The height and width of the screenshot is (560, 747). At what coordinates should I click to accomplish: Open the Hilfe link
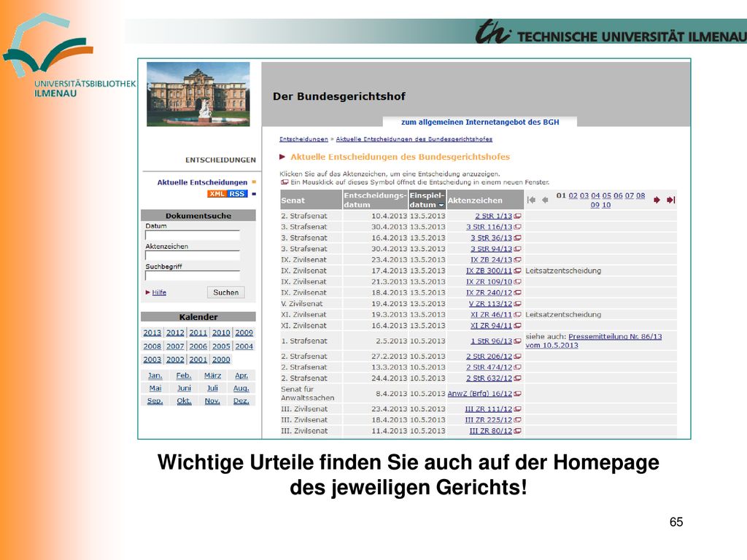tap(159, 292)
